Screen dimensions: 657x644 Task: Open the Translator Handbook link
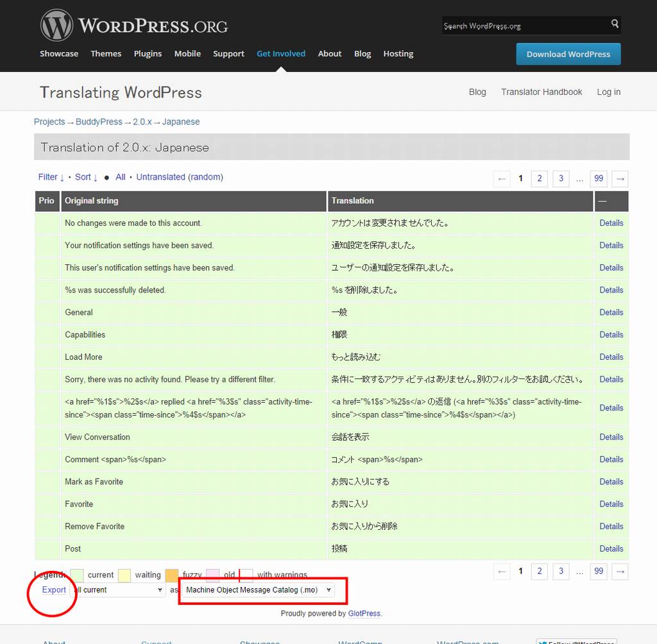point(542,92)
